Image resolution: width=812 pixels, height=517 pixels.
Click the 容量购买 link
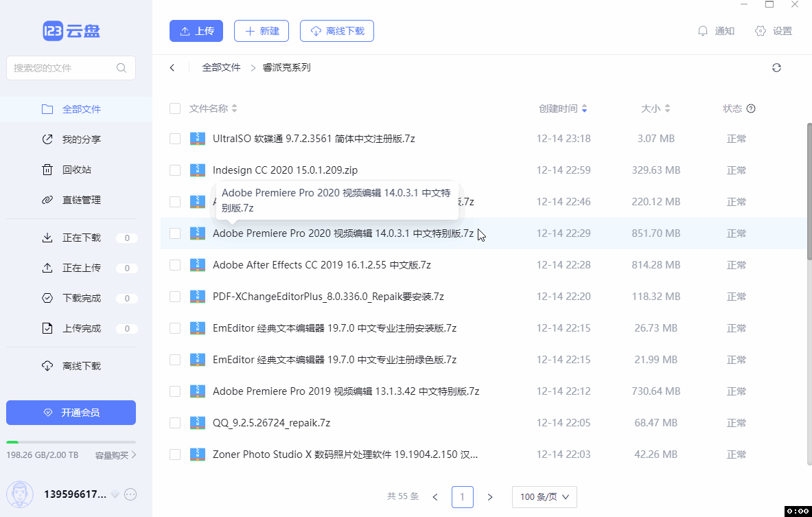pos(115,455)
